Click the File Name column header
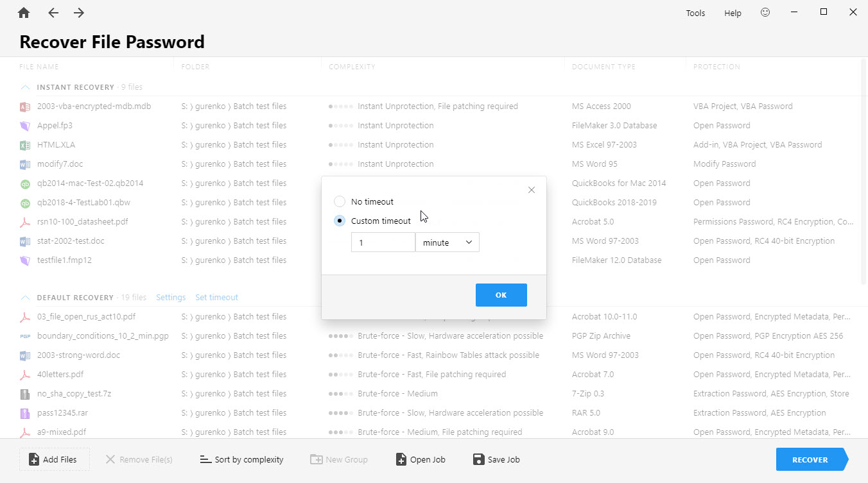Screen dimensions: 868x483 point(39,67)
